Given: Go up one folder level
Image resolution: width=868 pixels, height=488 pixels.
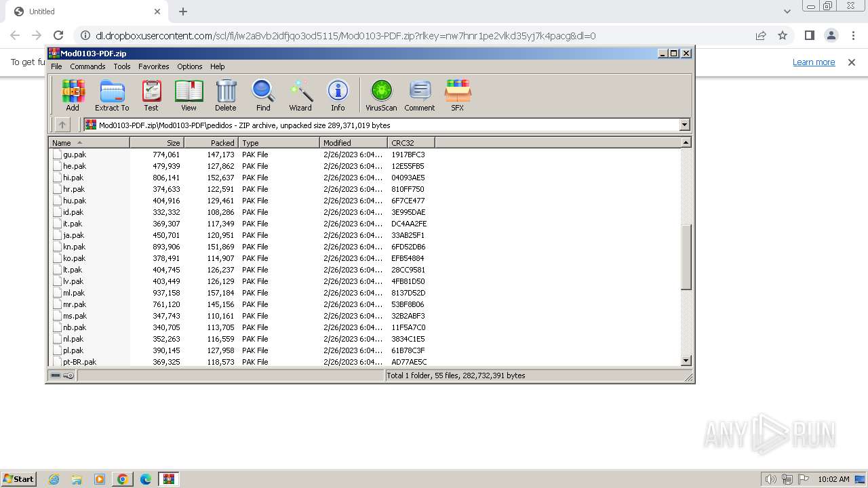Looking at the screenshot, I should (x=62, y=125).
